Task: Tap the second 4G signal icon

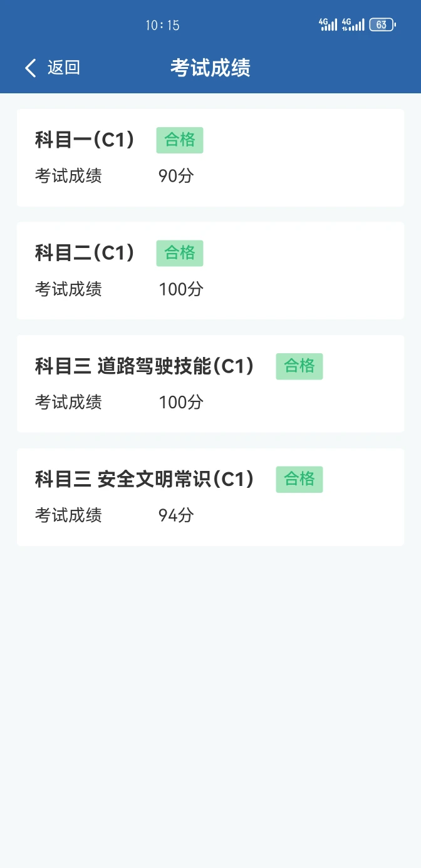Action: 353,25
